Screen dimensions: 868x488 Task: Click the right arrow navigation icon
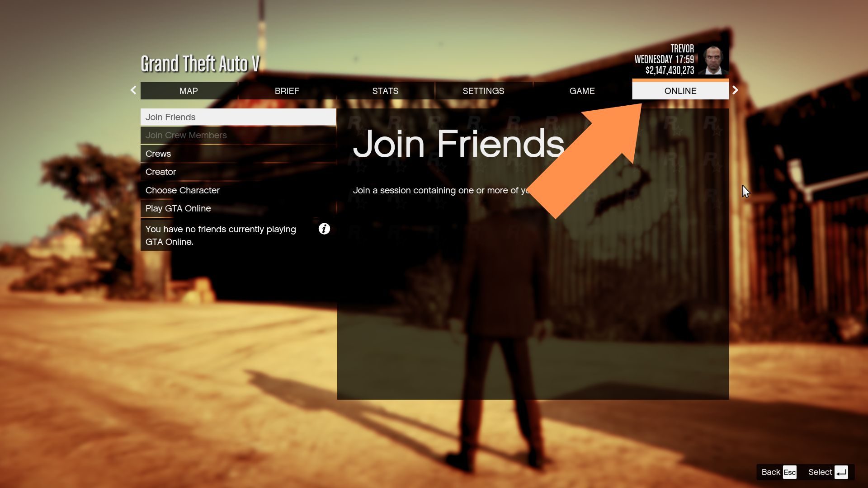click(x=735, y=90)
